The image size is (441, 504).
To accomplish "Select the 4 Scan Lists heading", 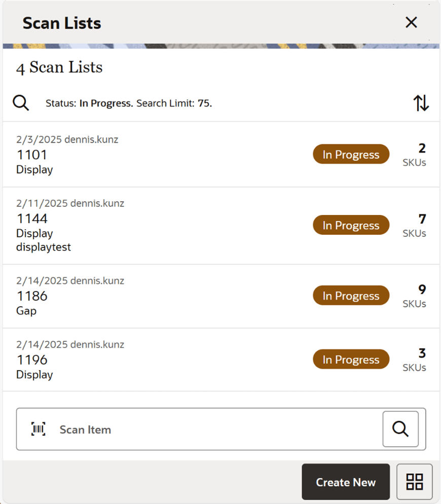I will click(59, 67).
